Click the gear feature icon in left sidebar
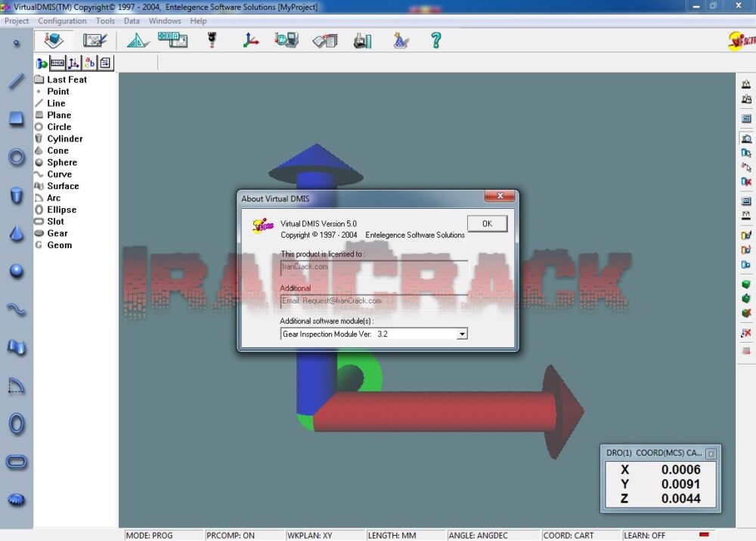The width and height of the screenshot is (756, 541). [17, 499]
